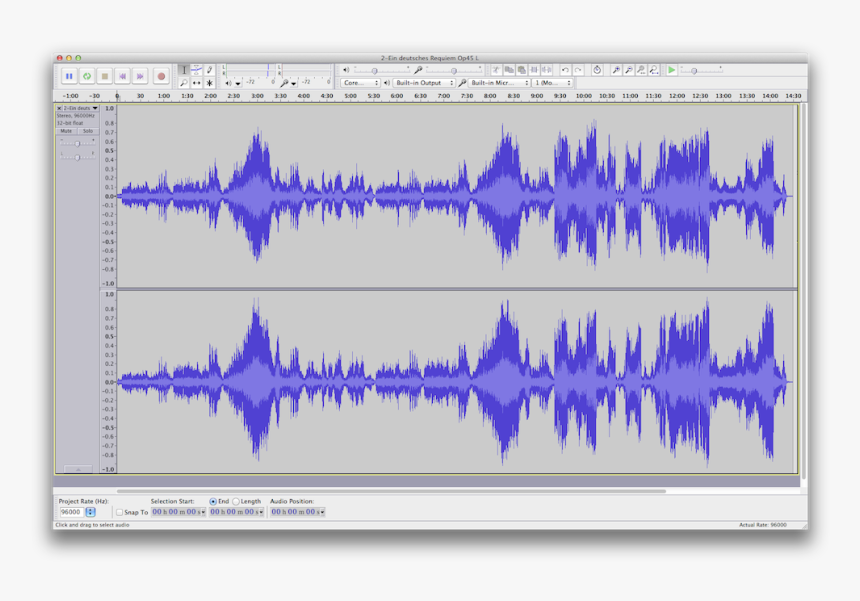The height and width of the screenshot is (601, 860).
Task: Click the Selection Start time field
Action: coord(178,512)
